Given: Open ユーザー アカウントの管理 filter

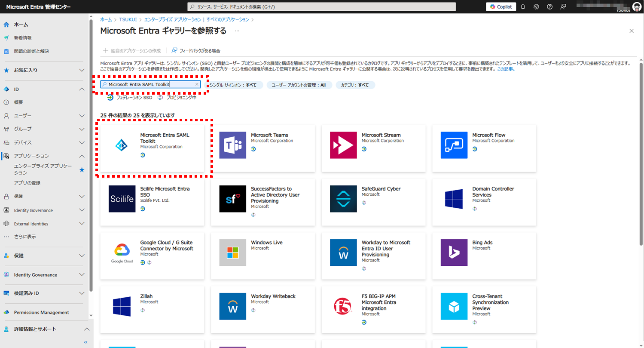Looking at the screenshot, I should (x=299, y=85).
